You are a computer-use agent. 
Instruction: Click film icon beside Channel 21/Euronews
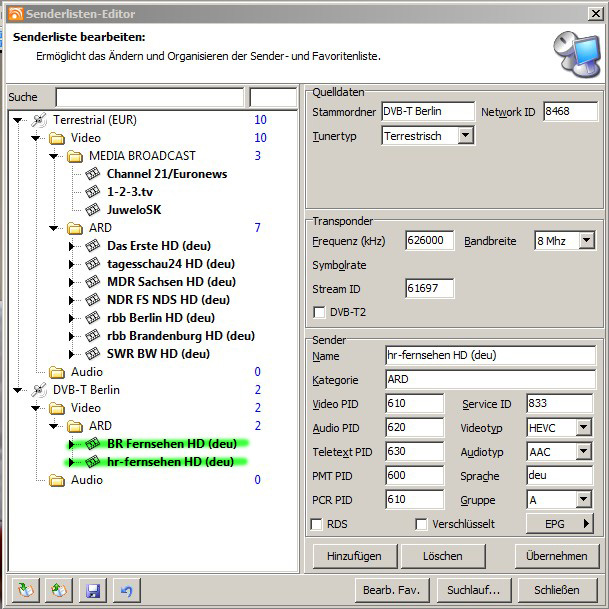tap(93, 174)
